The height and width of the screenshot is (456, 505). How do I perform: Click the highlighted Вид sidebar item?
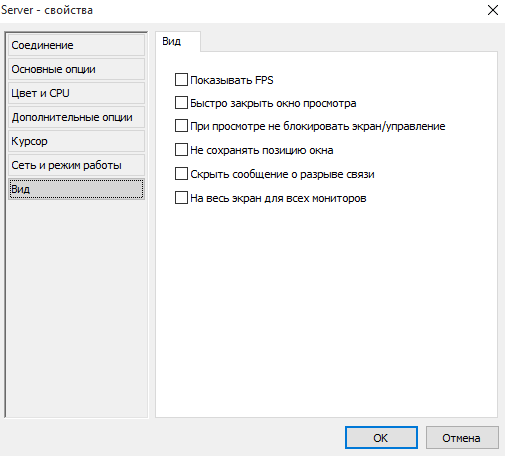(76, 189)
